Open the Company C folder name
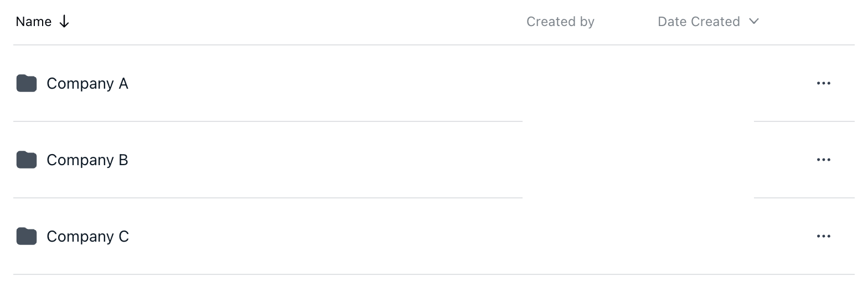 click(x=88, y=237)
